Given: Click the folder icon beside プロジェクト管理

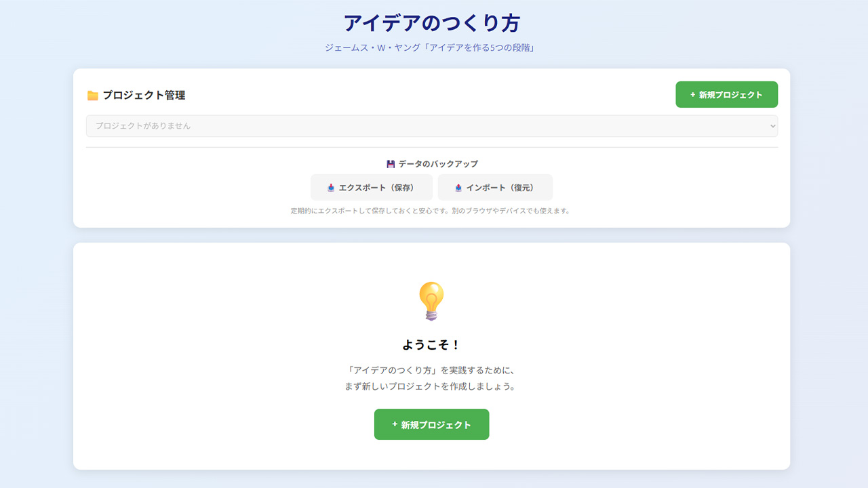Looking at the screenshot, I should pyautogui.click(x=94, y=95).
